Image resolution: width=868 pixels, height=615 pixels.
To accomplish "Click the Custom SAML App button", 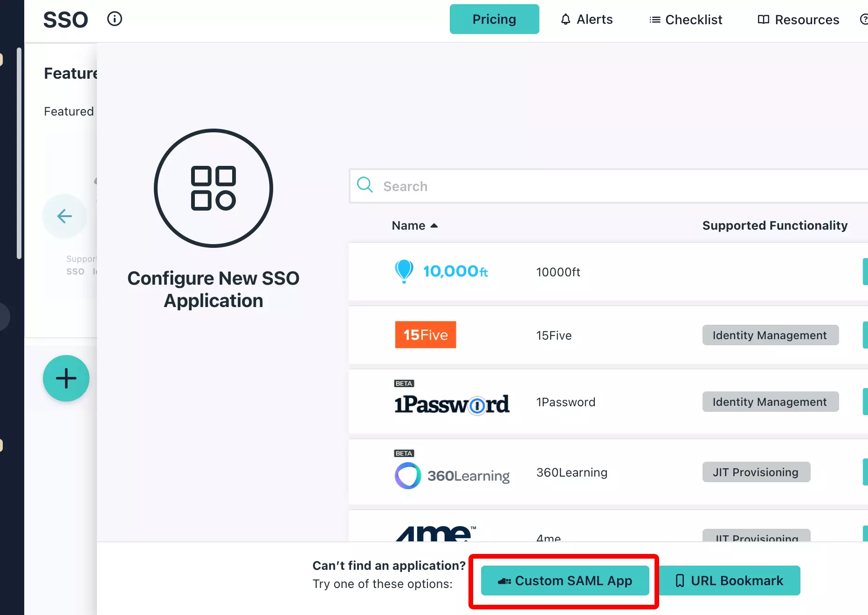I will coord(565,581).
